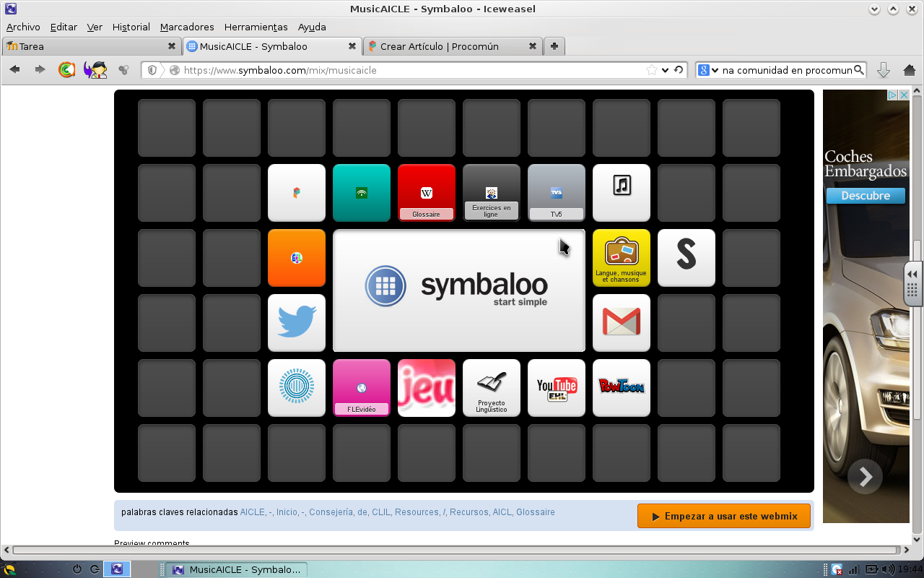Open the URL history dropdown arrow
924x578 pixels.
(665, 70)
